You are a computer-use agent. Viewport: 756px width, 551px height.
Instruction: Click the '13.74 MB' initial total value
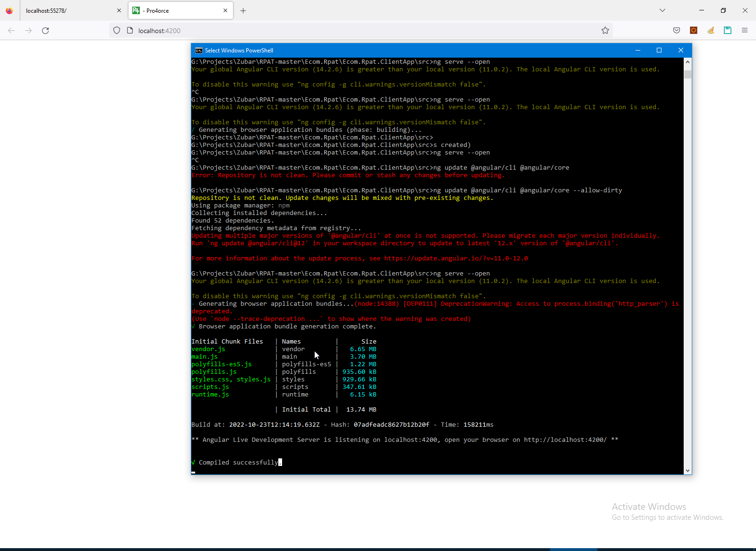pos(361,410)
